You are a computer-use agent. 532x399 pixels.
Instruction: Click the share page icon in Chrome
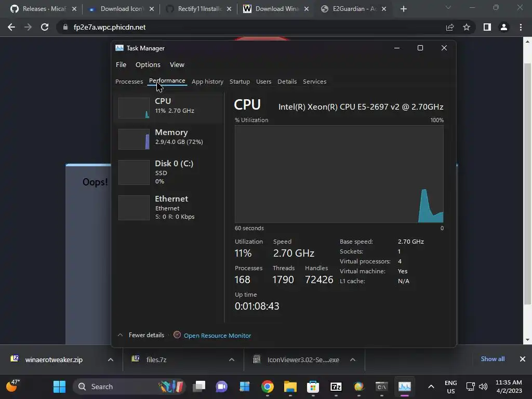pos(449,27)
